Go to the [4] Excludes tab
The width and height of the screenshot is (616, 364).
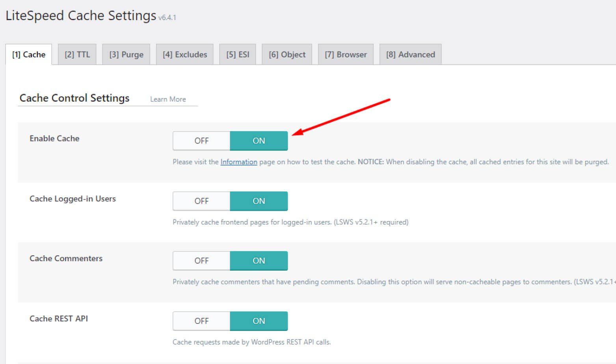click(x=185, y=54)
